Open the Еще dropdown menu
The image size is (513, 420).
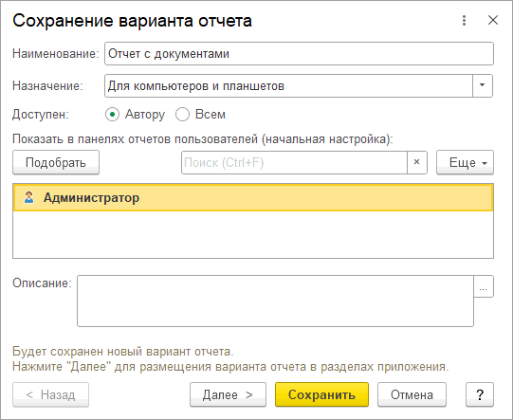pyautogui.click(x=465, y=162)
